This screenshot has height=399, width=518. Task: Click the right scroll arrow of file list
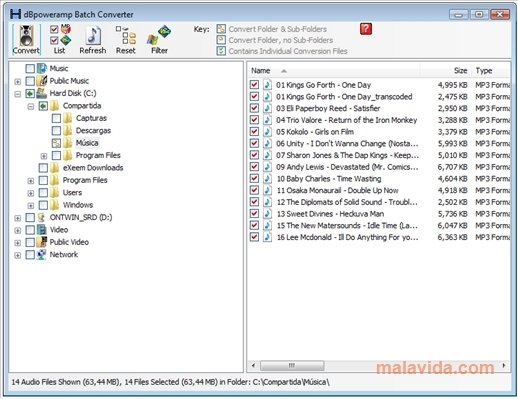coord(504,366)
